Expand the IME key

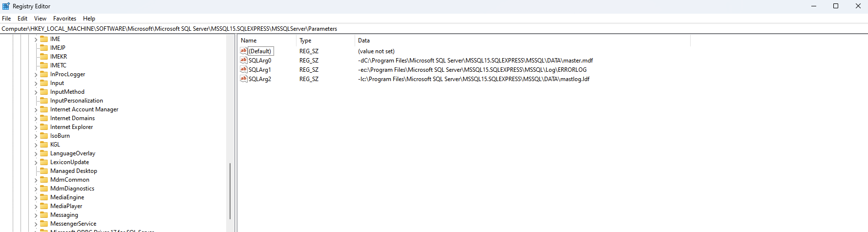coord(36,39)
